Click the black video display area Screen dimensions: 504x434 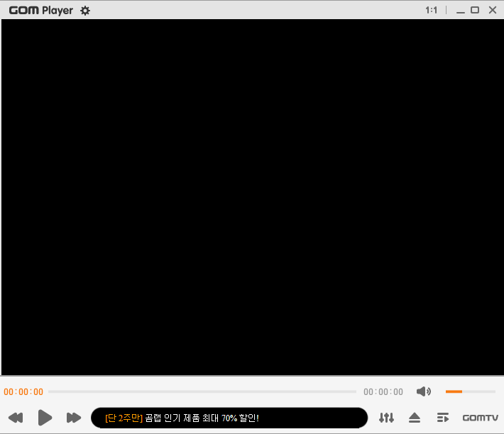(x=252, y=196)
